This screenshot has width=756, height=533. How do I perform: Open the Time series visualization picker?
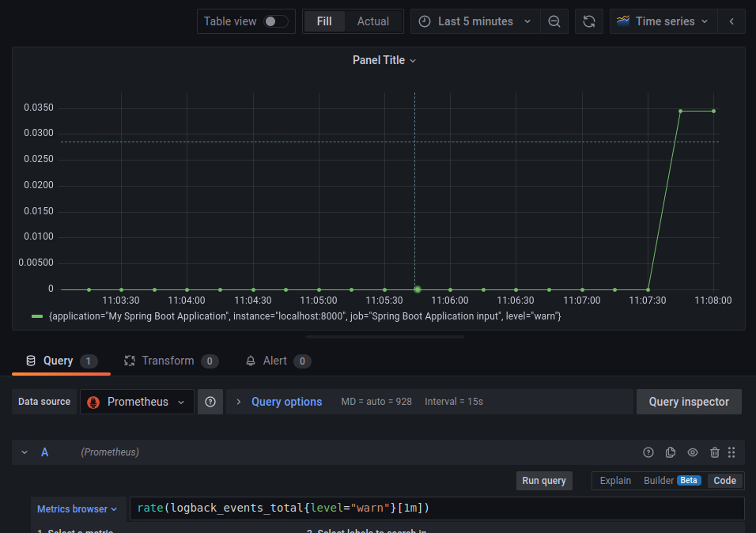point(663,21)
